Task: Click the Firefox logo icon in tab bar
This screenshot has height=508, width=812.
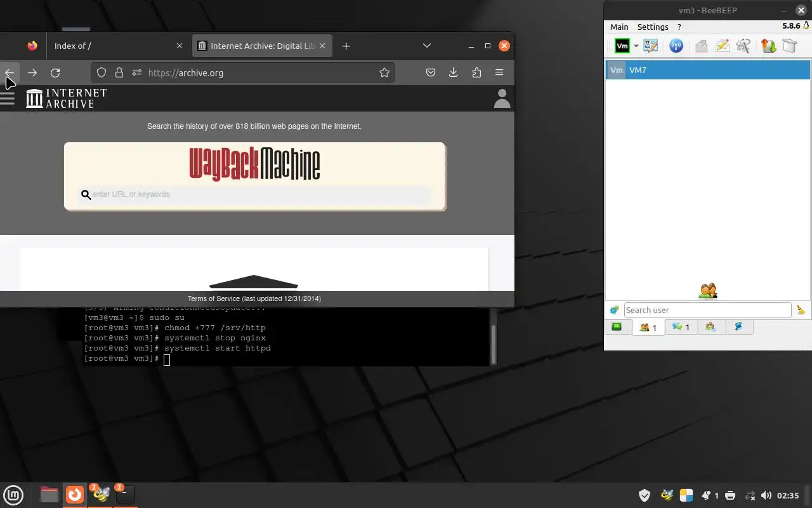Action: click(x=32, y=46)
